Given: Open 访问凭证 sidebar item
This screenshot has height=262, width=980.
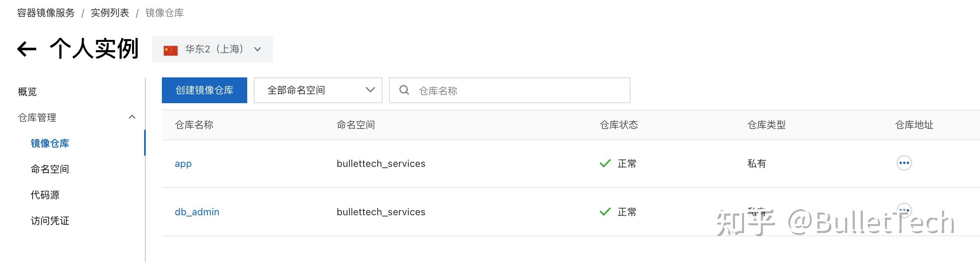Looking at the screenshot, I should click(x=50, y=220).
